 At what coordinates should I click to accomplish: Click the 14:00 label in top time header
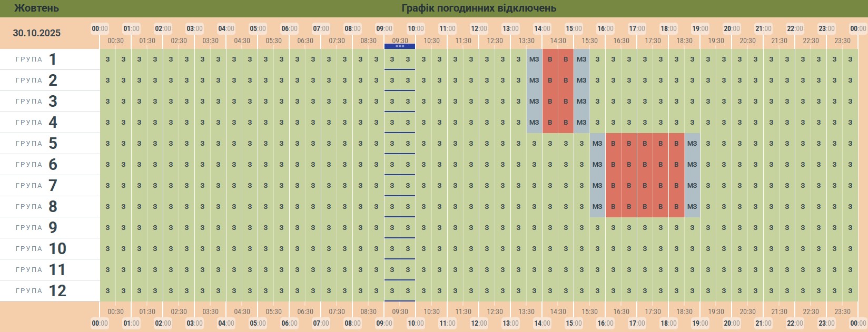(x=542, y=28)
